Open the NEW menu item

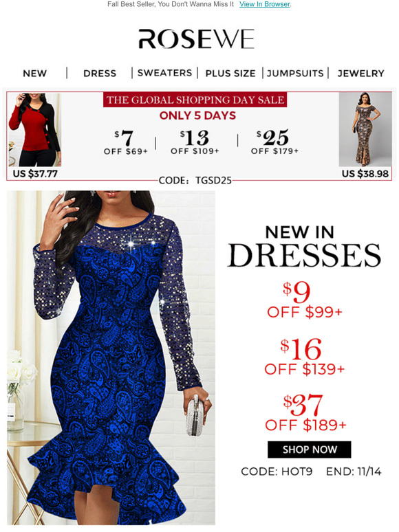click(x=34, y=74)
